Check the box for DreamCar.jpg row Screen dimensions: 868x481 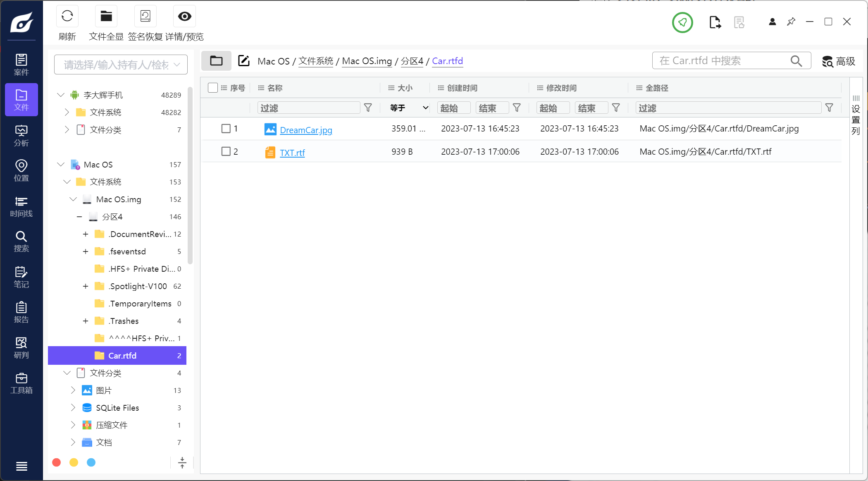pos(226,129)
